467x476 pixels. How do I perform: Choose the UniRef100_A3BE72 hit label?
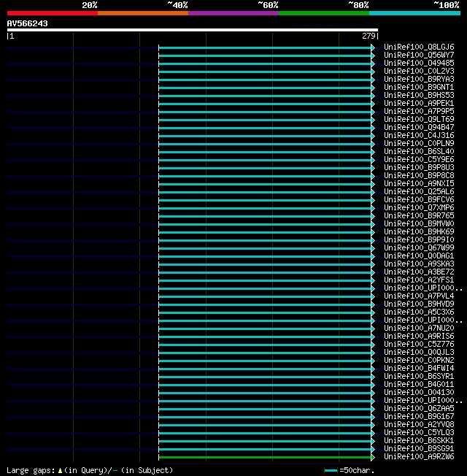pos(419,272)
